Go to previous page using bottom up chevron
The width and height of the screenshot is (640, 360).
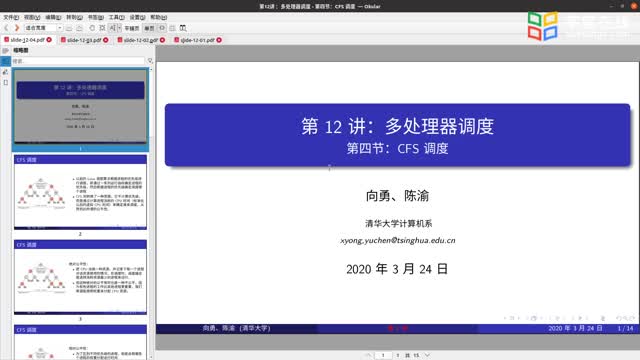coord(368,356)
